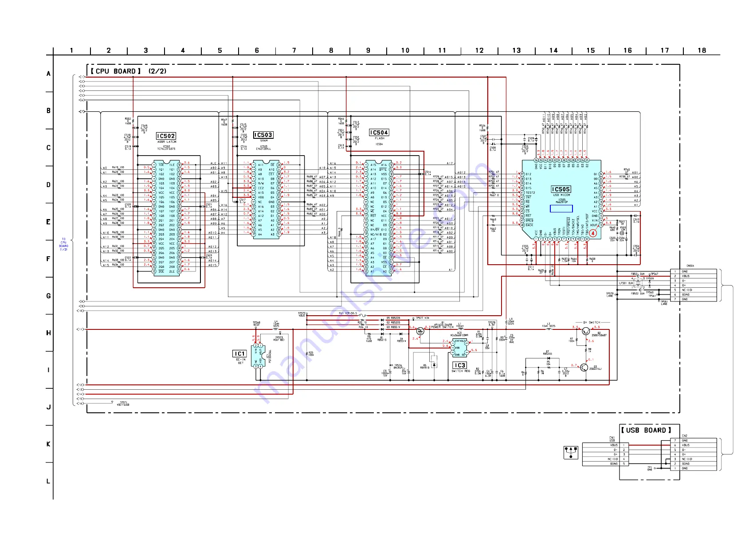The height and width of the screenshot is (560, 745).
Task: Click the blue TO CPU BOARD (1/2) note
Action: (x=63, y=244)
